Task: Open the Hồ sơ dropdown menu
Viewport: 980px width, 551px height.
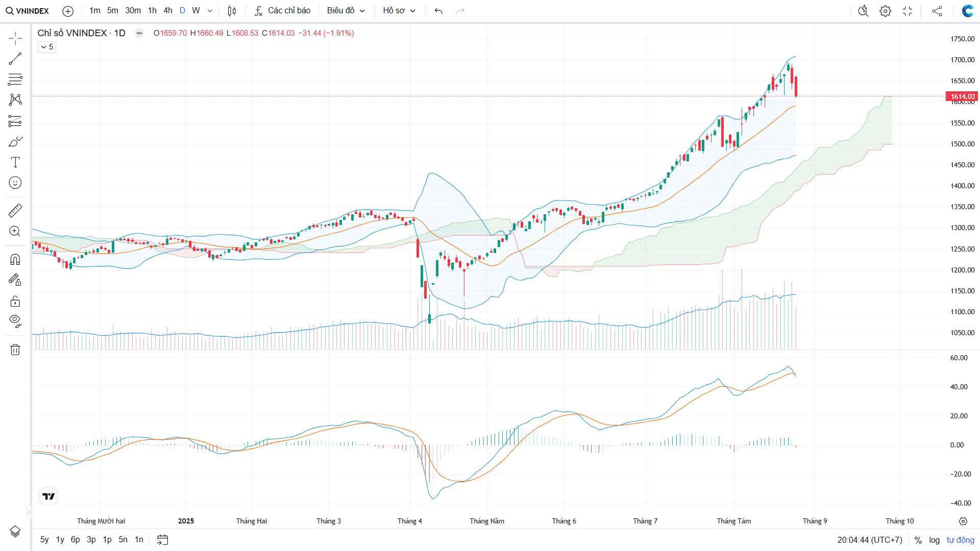Action: click(399, 11)
